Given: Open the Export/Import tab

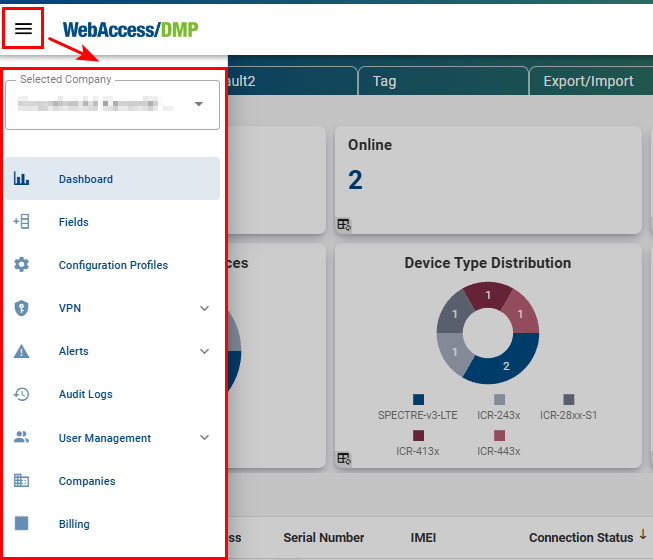Looking at the screenshot, I should tap(588, 81).
